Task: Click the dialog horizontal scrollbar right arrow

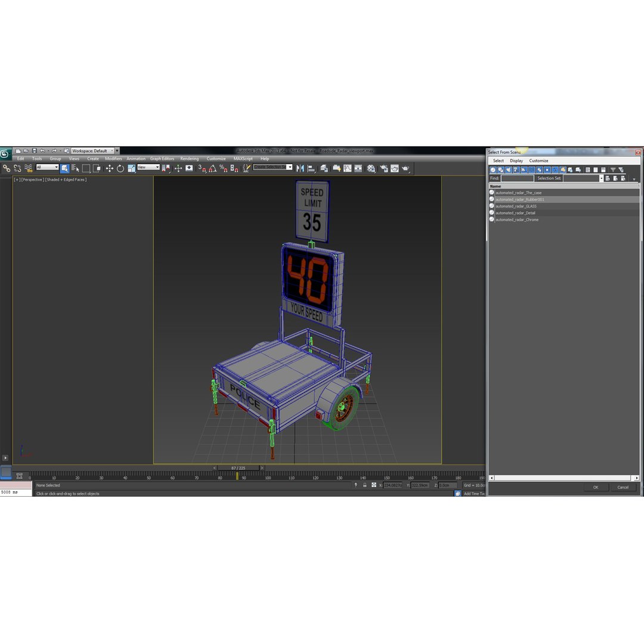Action: coord(637,478)
